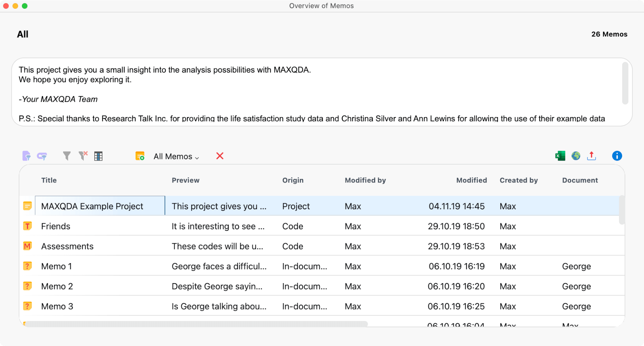Screen dimensions: 644x346
Task: Click modified date 29.10.19 18:53
Action: (456, 246)
